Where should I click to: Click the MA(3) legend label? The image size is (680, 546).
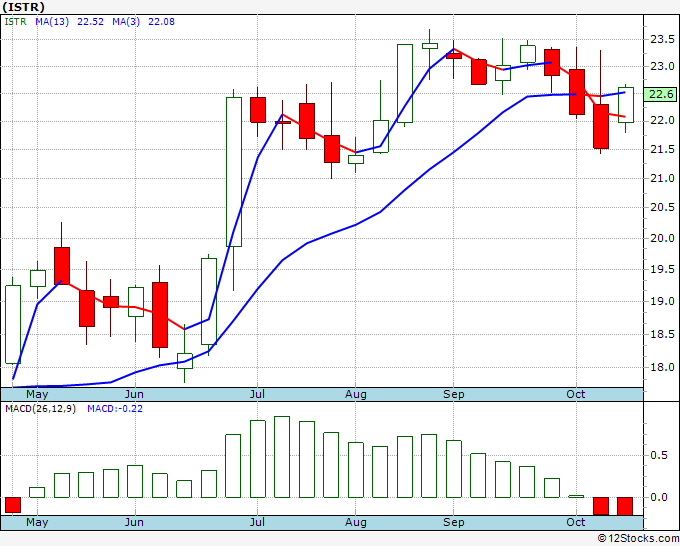point(126,22)
